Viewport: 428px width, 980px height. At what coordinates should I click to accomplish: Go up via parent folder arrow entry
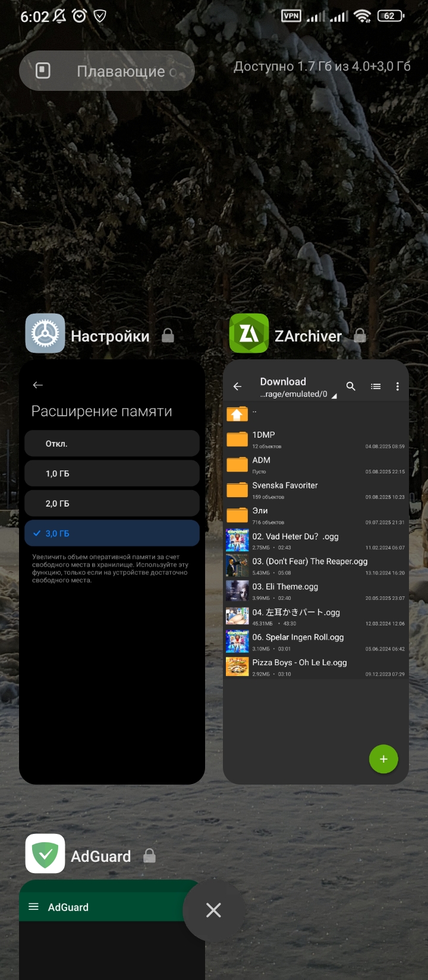point(237,413)
